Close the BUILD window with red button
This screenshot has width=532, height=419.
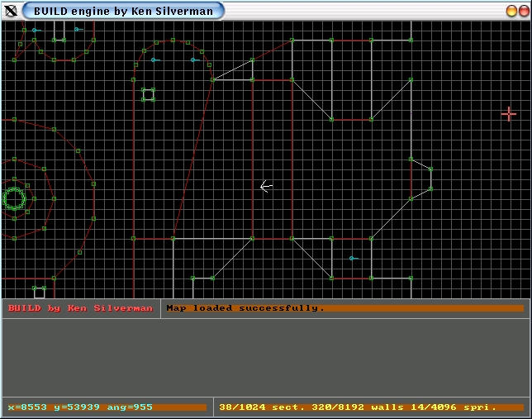point(524,11)
